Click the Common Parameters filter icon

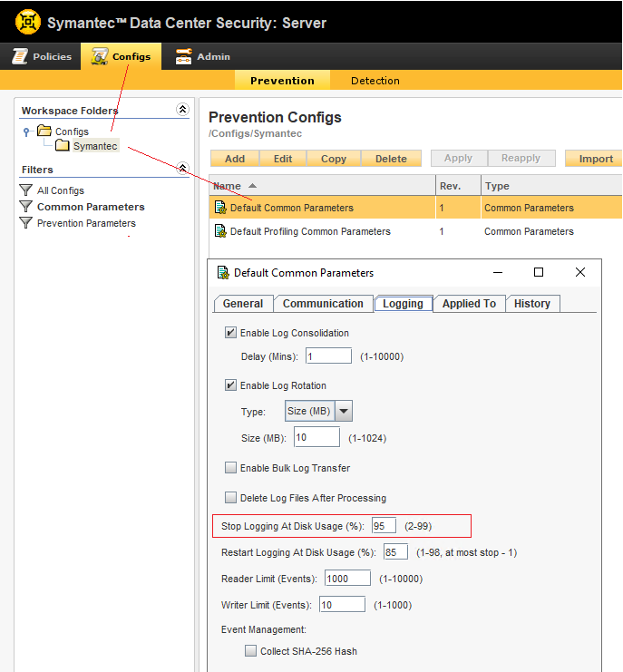pos(26,207)
